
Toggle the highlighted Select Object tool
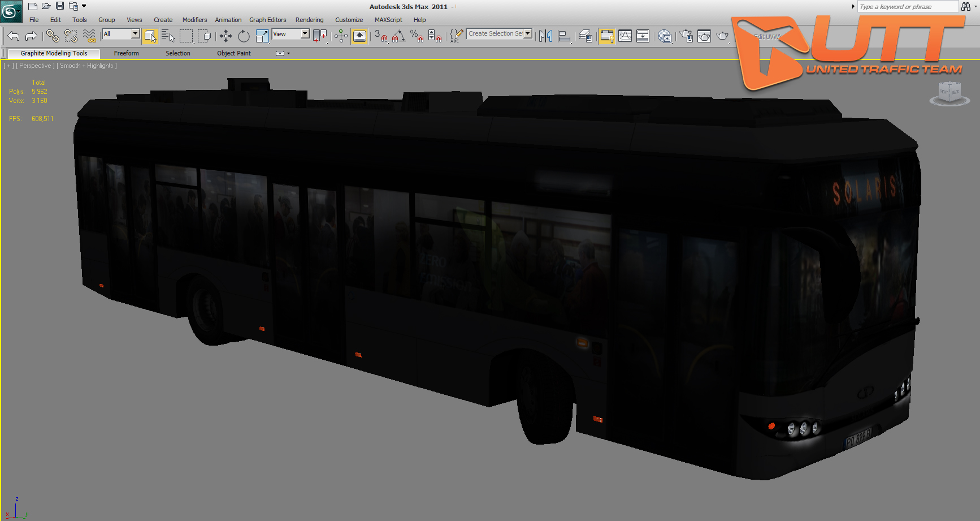coord(150,36)
